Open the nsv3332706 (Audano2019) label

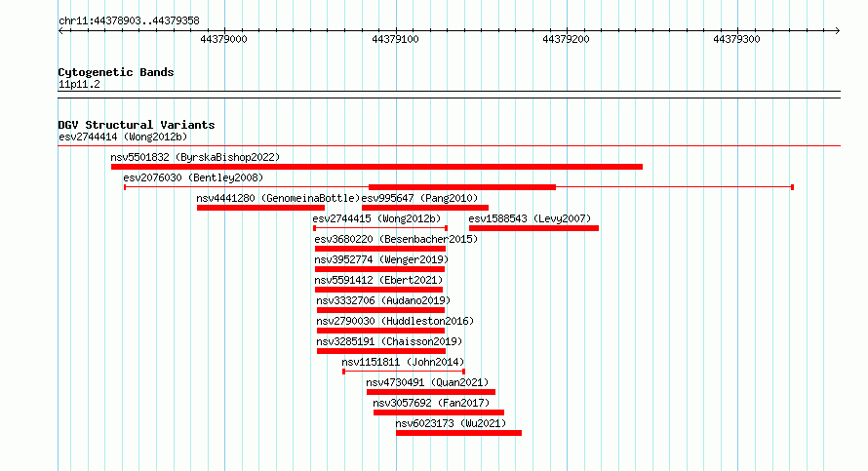click(x=383, y=300)
